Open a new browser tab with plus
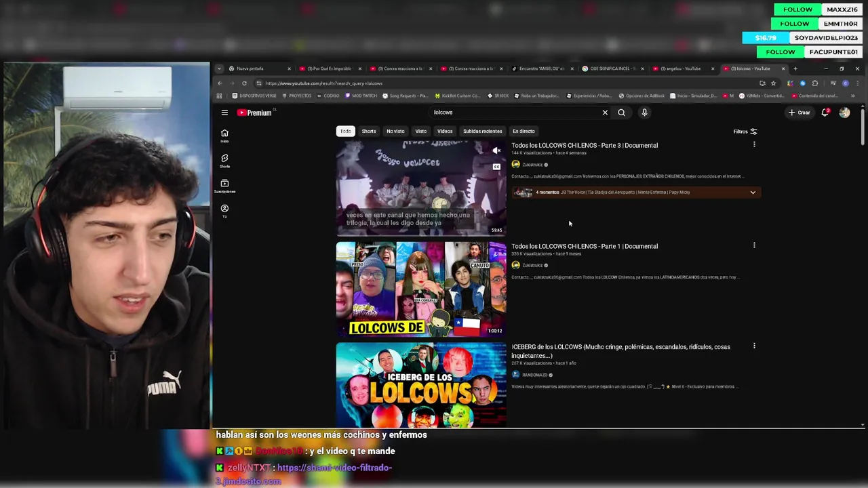This screenshot has height=488, width=868. pyautogui.click(x=795, y=68)
